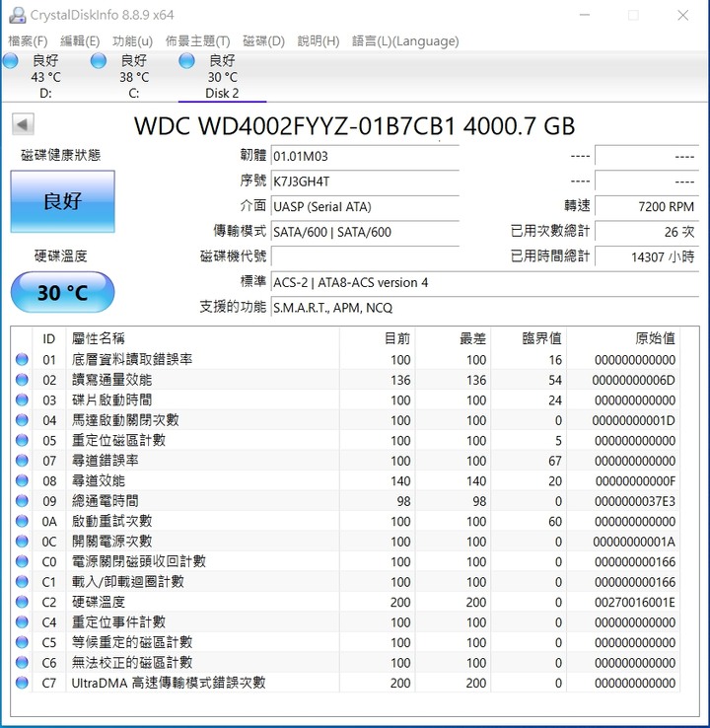
Task: Switch to the 38 °C C: drive tab
Action: [134, 77]
